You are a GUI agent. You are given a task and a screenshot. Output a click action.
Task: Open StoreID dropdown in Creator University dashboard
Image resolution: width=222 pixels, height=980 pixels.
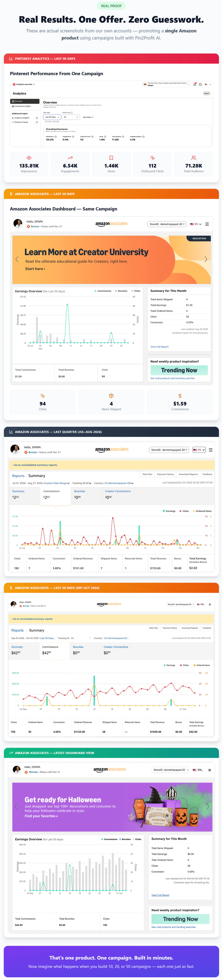[167, 224]
